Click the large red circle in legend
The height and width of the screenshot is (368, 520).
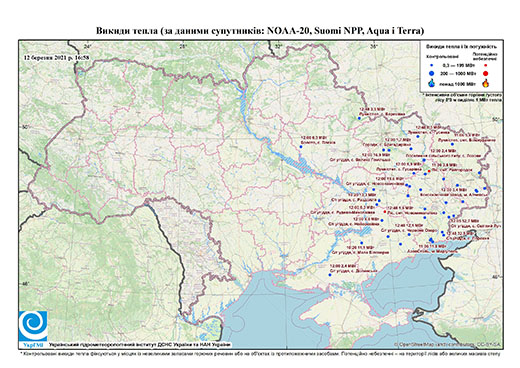(486, 73)
